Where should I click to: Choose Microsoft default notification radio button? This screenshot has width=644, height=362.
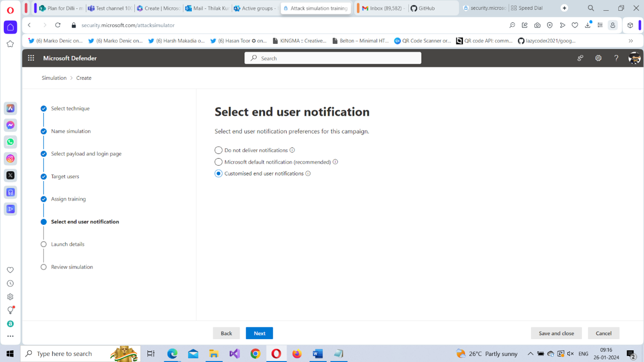(x=219, y=162)
